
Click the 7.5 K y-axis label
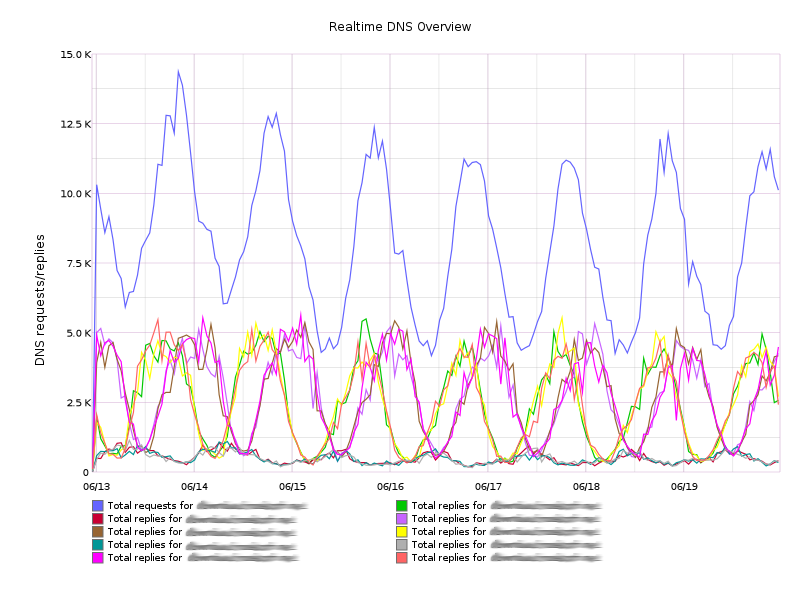79,263
